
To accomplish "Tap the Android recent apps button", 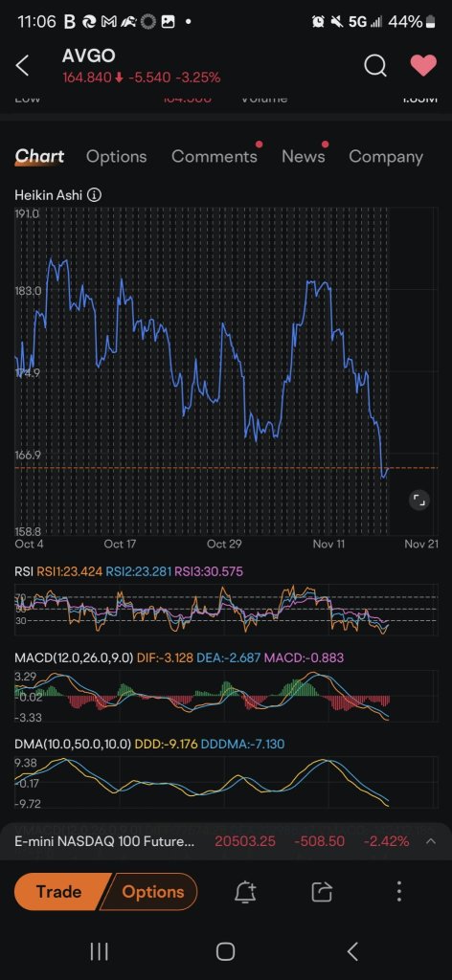I will 100,951.
